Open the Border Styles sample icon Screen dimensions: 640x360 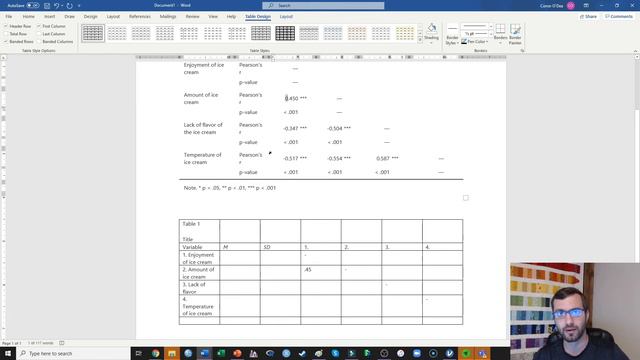coord(452,29)
